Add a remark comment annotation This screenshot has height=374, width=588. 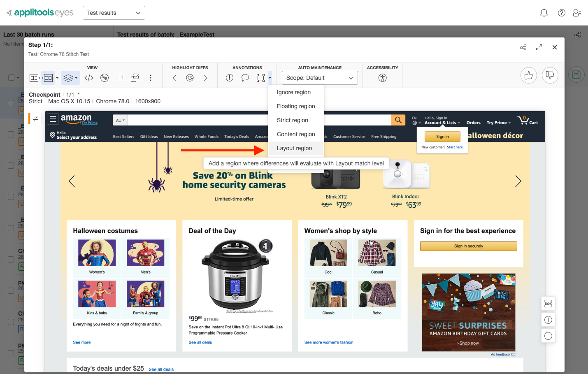click(245, 78)
